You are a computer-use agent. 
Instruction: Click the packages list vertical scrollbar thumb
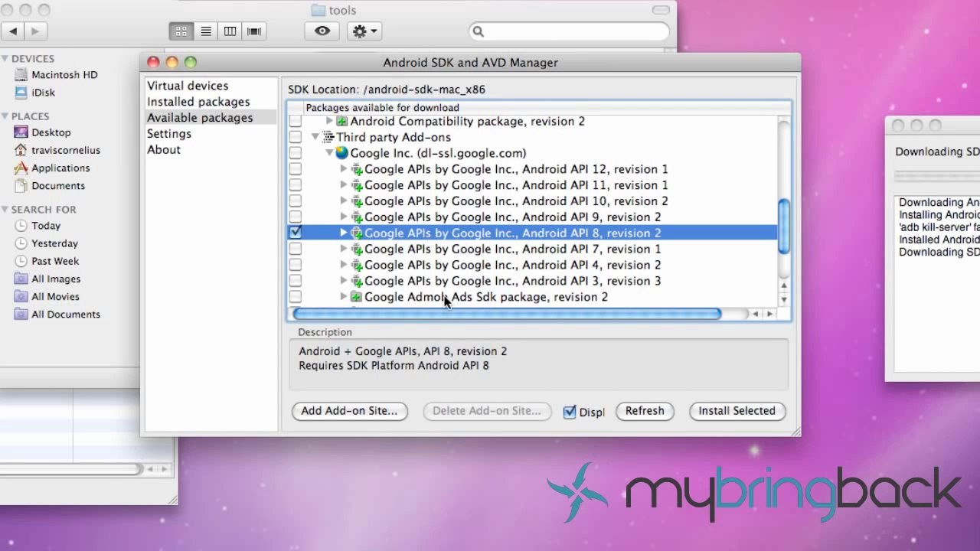(783, 227)
